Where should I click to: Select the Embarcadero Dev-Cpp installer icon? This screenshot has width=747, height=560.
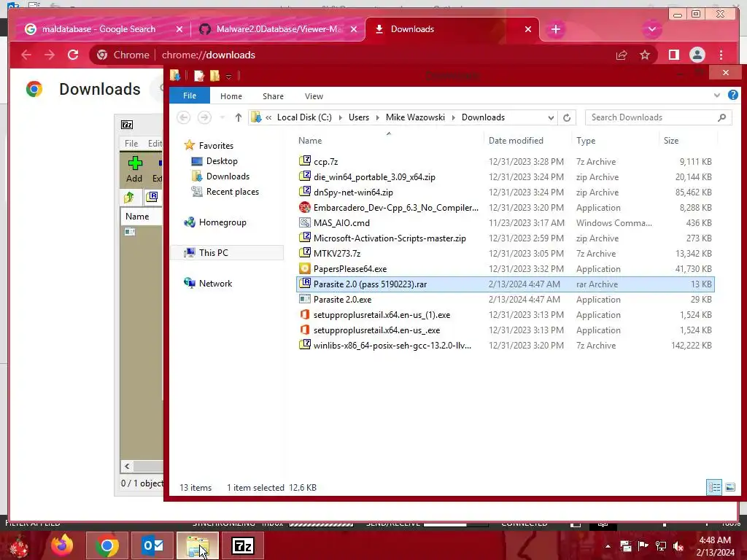[x=304, y=207]
